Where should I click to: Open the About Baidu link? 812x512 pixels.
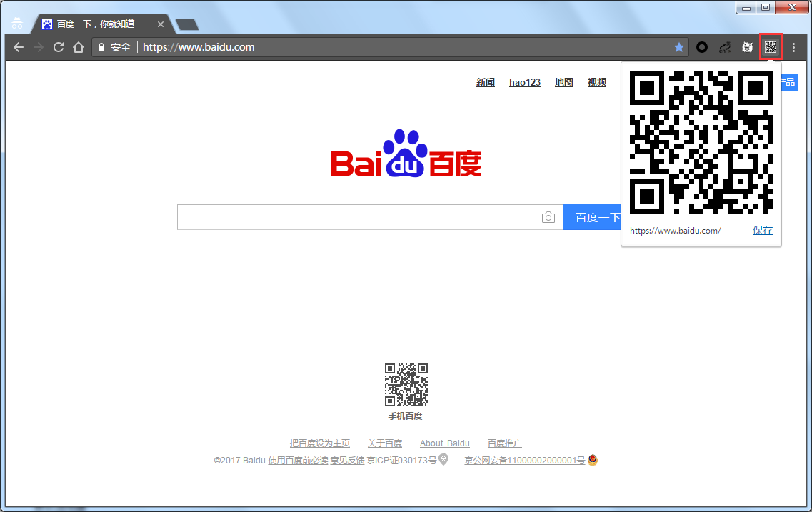point(445,443)
